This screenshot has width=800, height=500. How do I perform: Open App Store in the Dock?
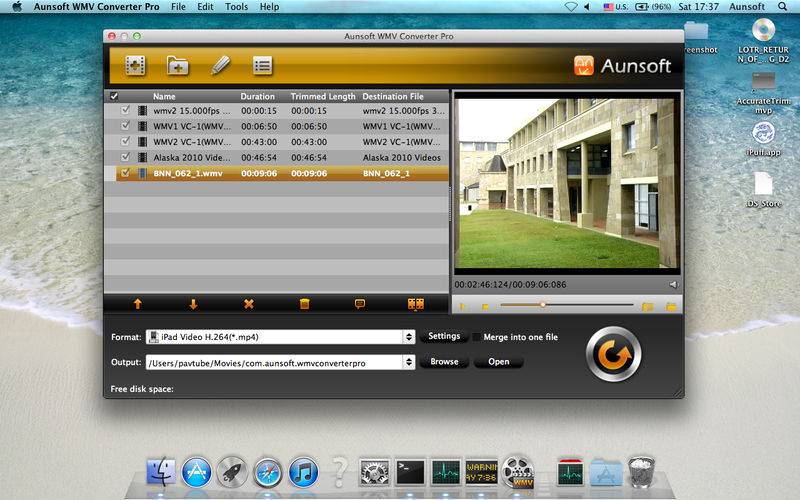point(196,472)
